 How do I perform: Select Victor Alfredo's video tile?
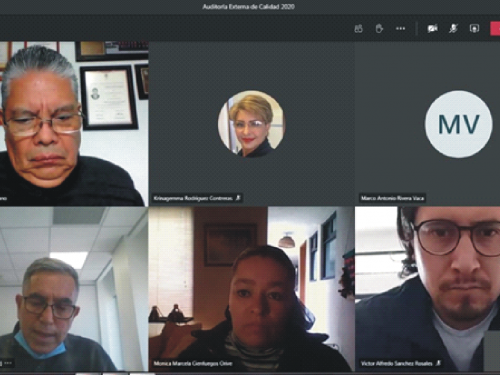point(428,289)
